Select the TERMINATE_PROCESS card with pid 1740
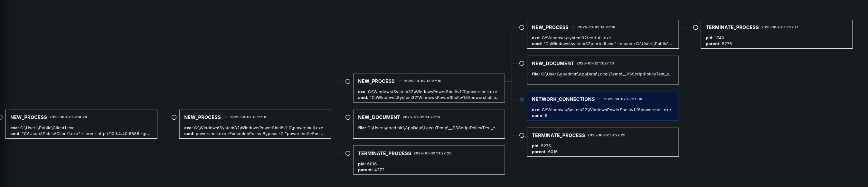This screenshot has width=868, height=187. [x=776, y=34]
